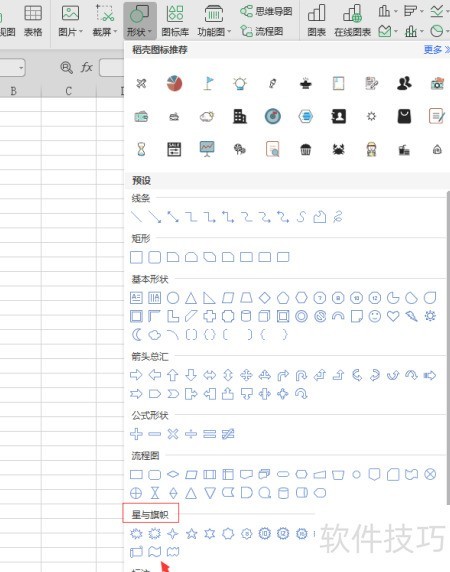Select the four-way arrow shape
450x572 pixels.
247,375
